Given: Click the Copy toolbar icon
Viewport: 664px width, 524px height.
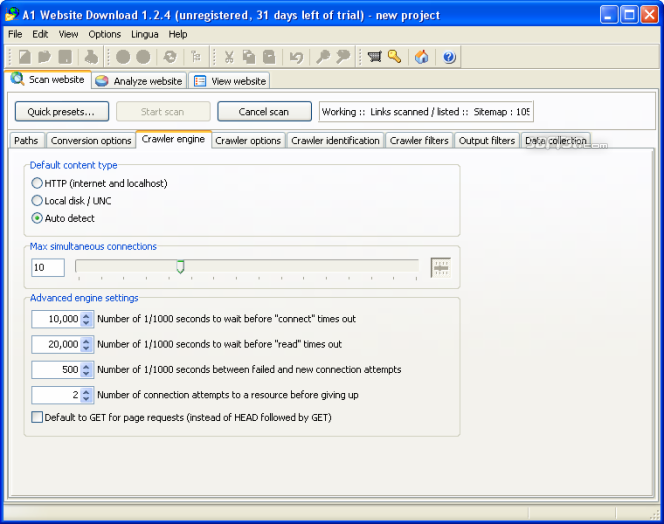Looking at the screenshot, I should click(249, 57).
